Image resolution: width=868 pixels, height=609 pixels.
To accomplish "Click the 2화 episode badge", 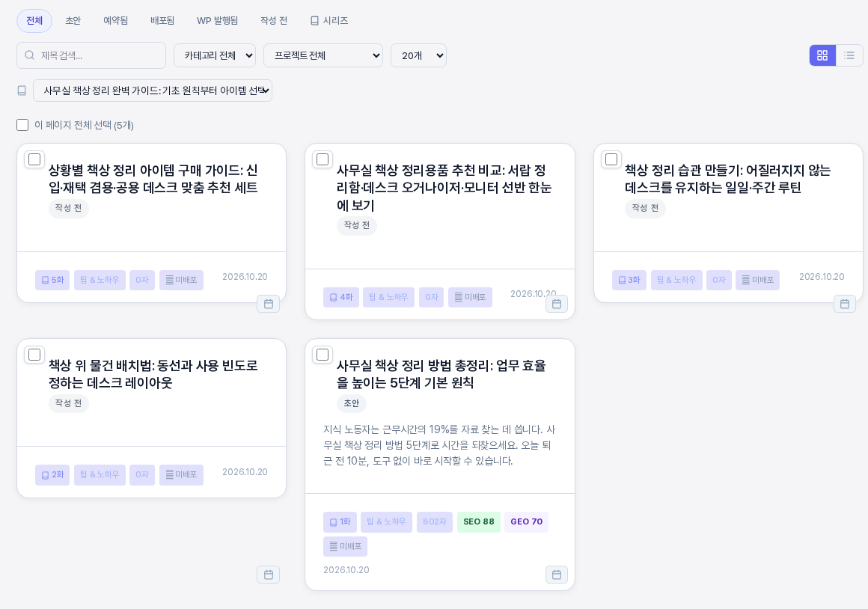I will (52, 475).
